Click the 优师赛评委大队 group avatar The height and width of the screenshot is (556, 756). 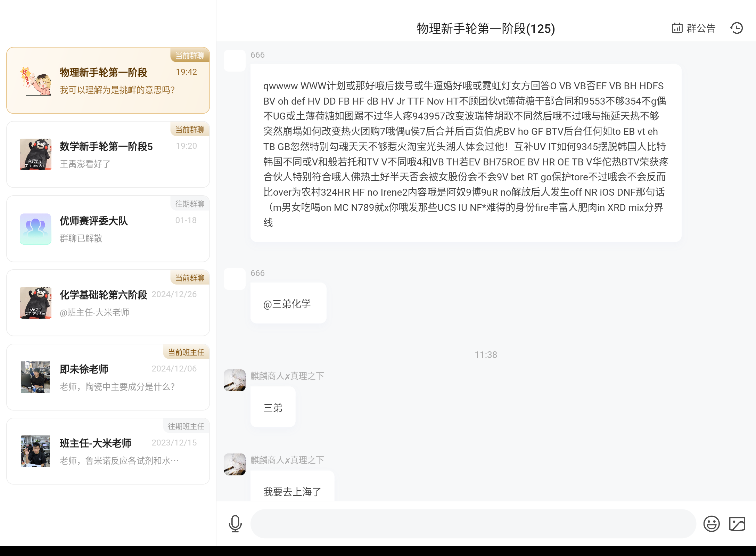(35, 229)
